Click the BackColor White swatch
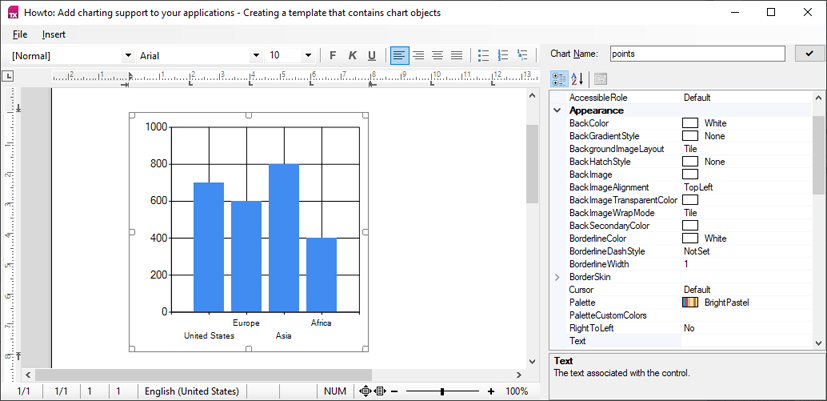 tap(690, 123)
